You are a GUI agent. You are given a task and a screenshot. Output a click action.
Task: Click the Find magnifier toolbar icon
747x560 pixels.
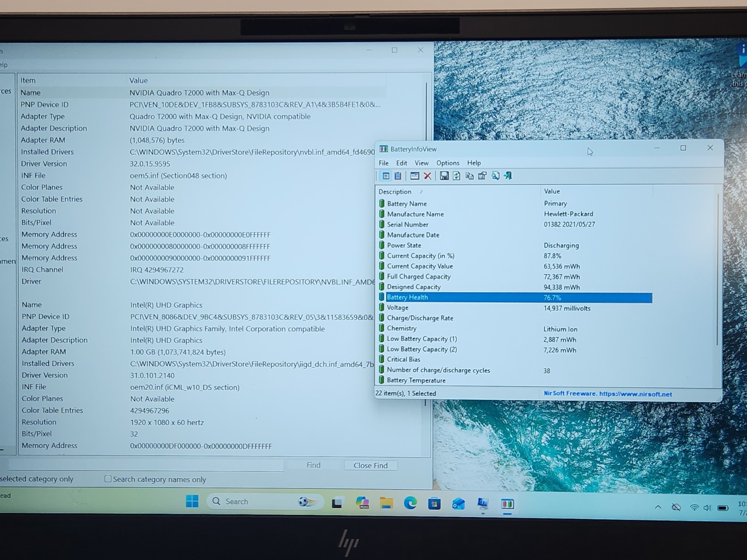coord(495,176)
